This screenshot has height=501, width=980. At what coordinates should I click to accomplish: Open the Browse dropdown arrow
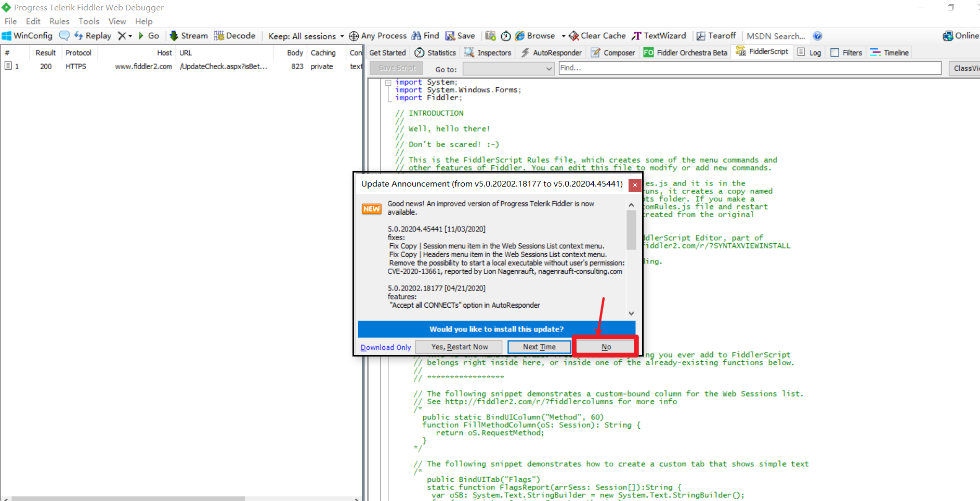click(564, 36)
